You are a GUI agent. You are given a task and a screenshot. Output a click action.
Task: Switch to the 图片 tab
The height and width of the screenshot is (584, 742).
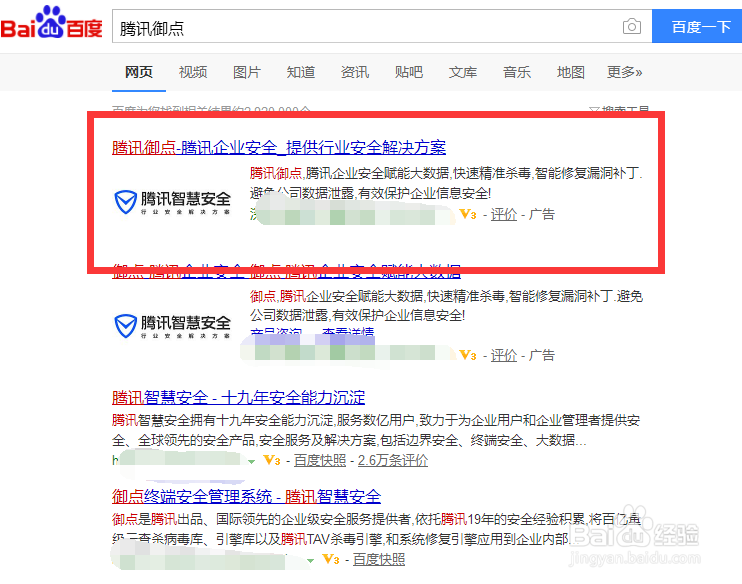247,72
